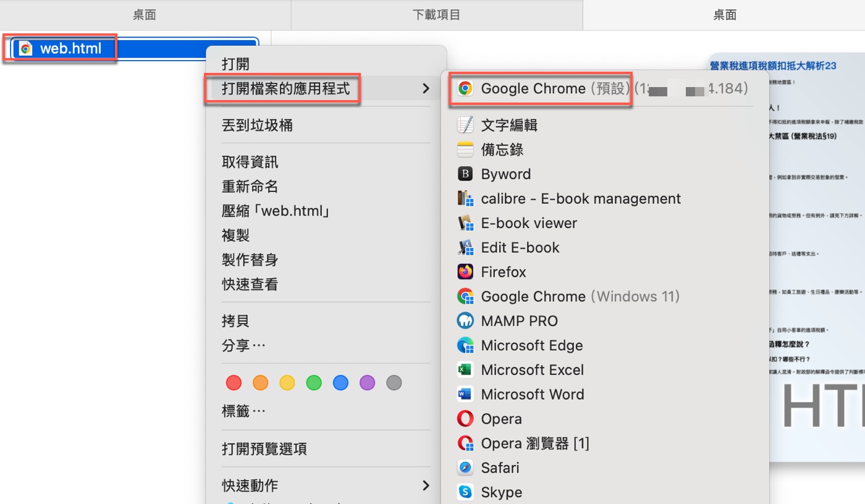Image resolution: width=865 pixels, height=504 pixels.
Task: Select 重新命名 in the context menu
Action: (250, 187)
